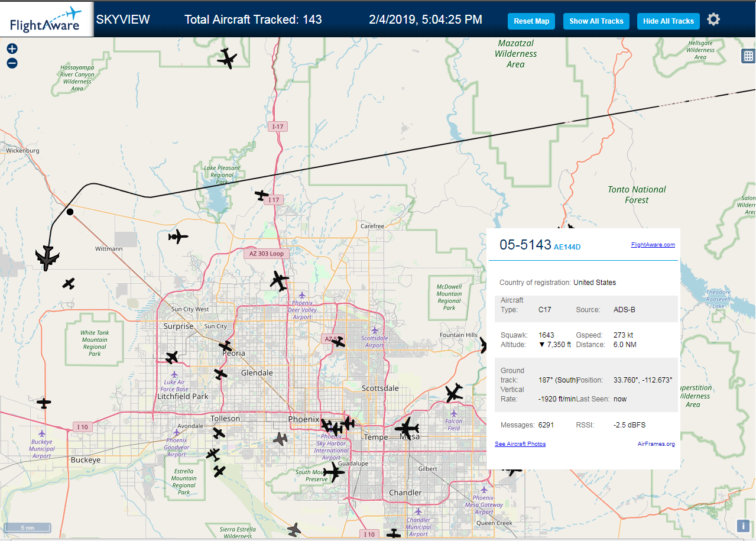Click the Distance value 6.0 NM

625,345
